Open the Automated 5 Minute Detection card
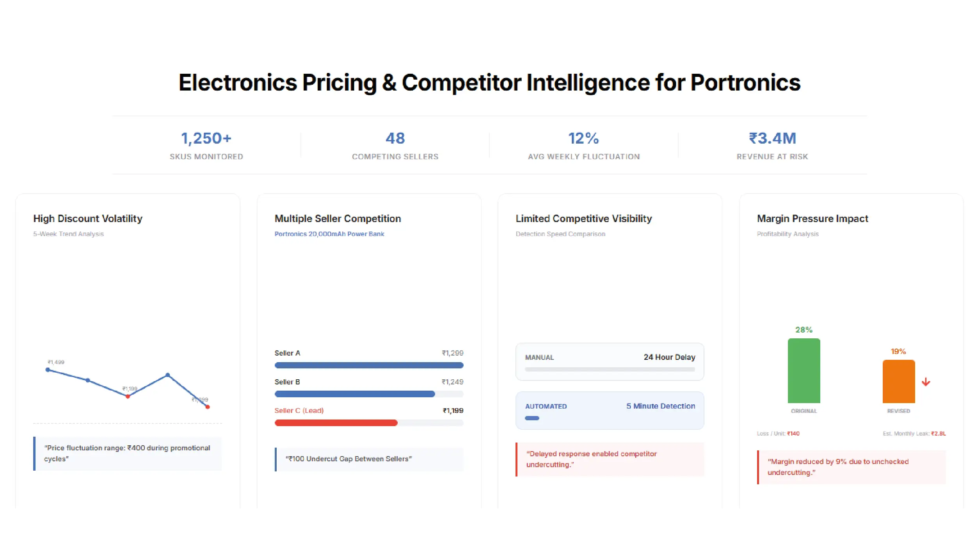The image size is (976, 560). 610,410
